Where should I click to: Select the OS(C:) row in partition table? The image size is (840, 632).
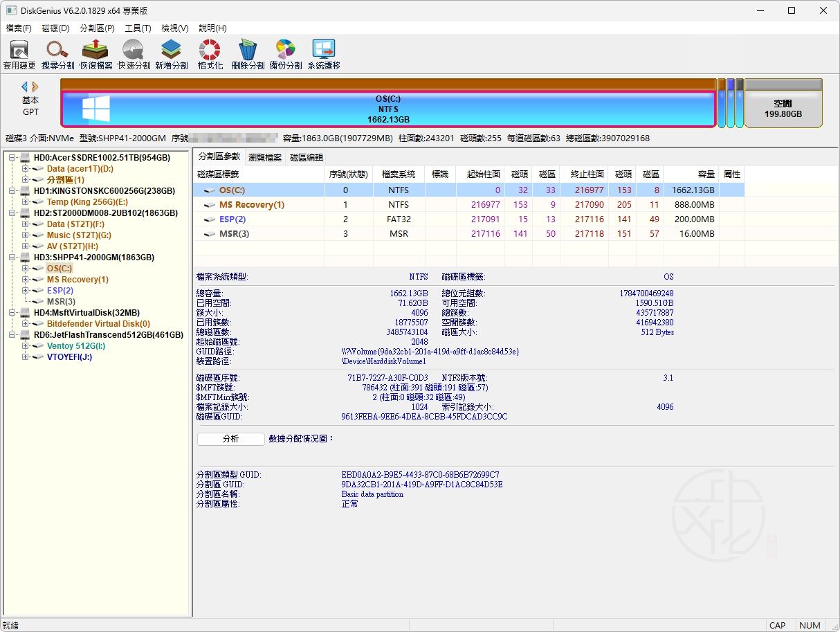pos(469,190)
